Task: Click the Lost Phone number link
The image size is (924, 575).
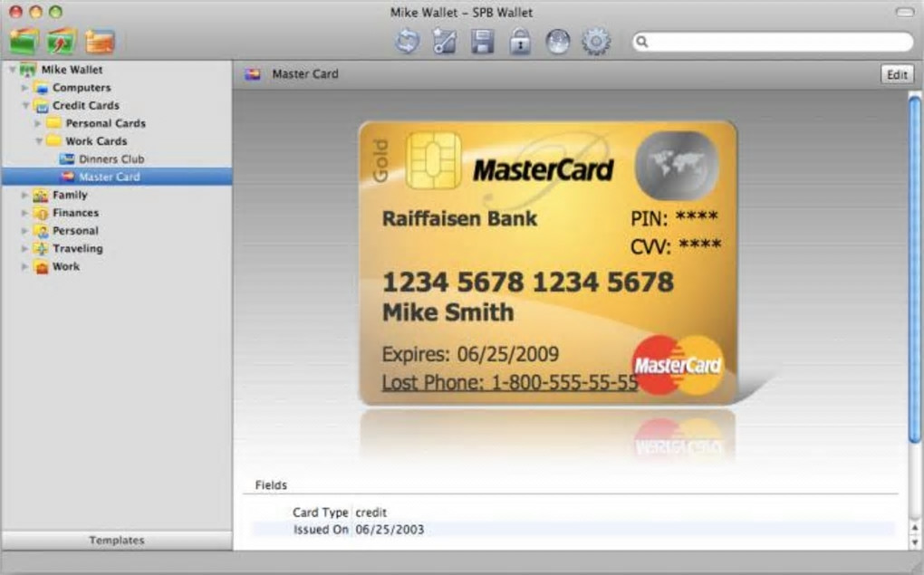Action: [510, 382]
